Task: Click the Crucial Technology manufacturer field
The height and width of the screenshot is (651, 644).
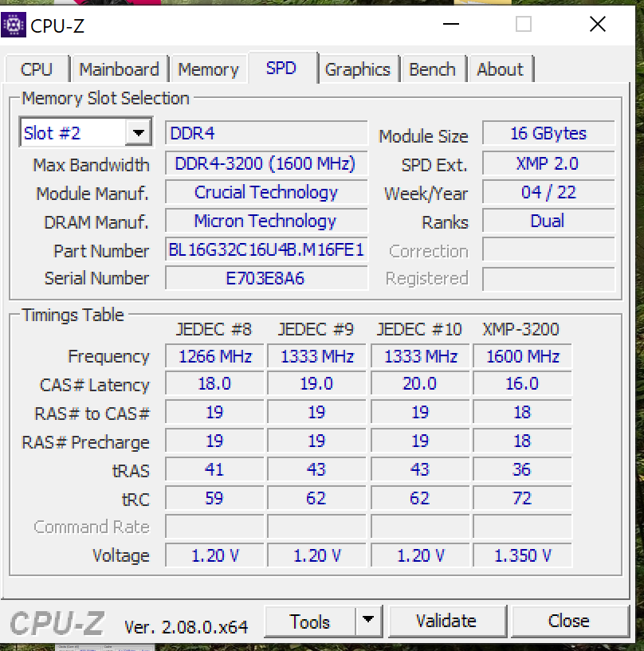Action: click(x=266, y=192)
